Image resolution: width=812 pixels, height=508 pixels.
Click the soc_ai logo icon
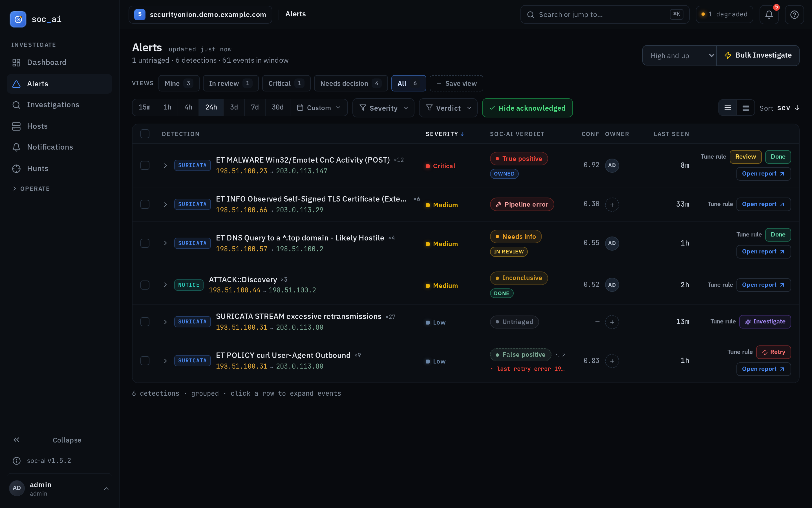tap(18, 19)
